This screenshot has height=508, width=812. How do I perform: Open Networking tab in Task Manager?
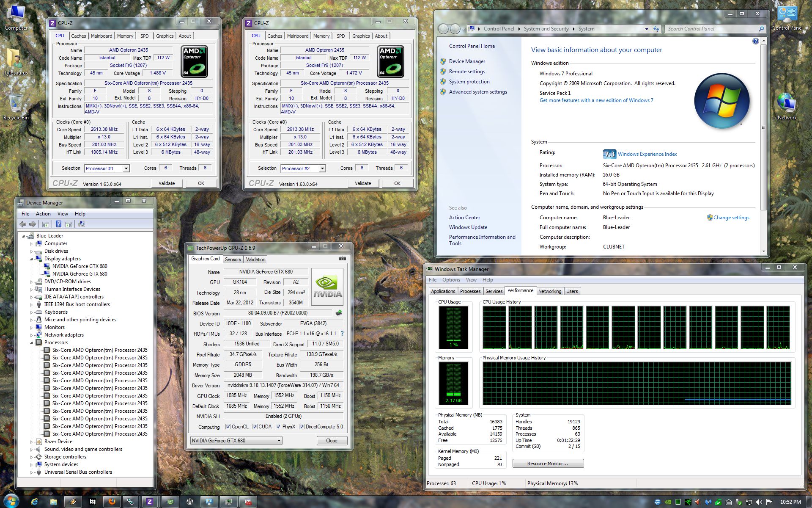[549, 291]
